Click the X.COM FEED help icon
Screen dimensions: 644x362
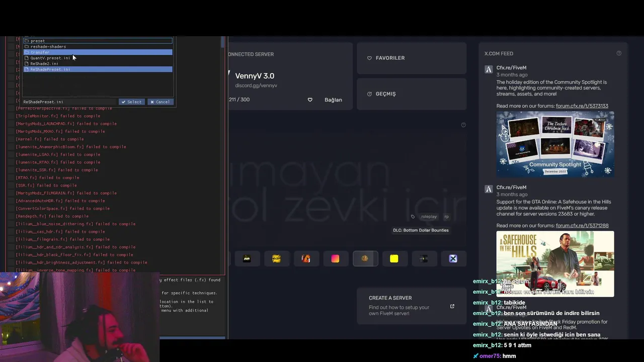point(619,53)
